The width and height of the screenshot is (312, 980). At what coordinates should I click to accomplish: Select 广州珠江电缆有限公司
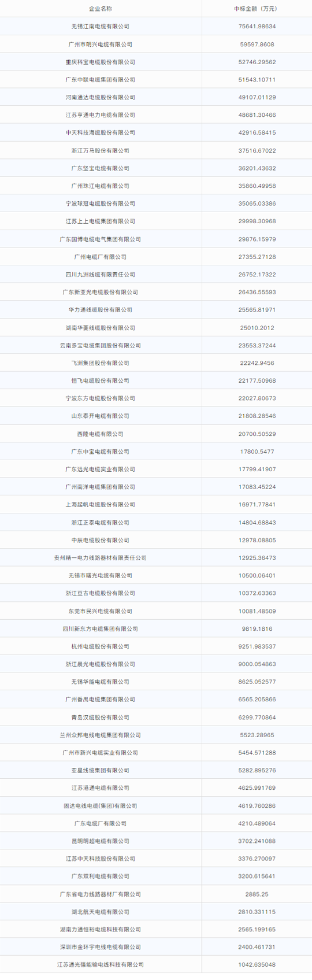click(101, 186)
